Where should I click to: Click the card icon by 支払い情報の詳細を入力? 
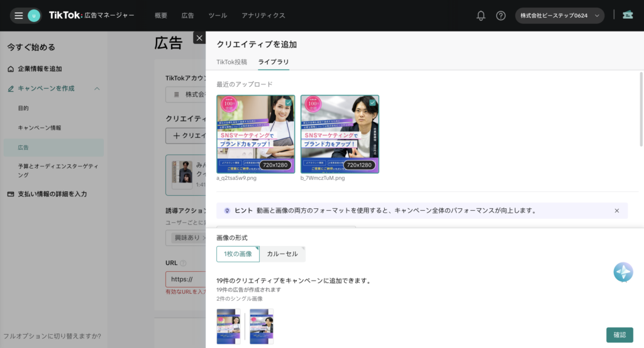click(11, 194)
